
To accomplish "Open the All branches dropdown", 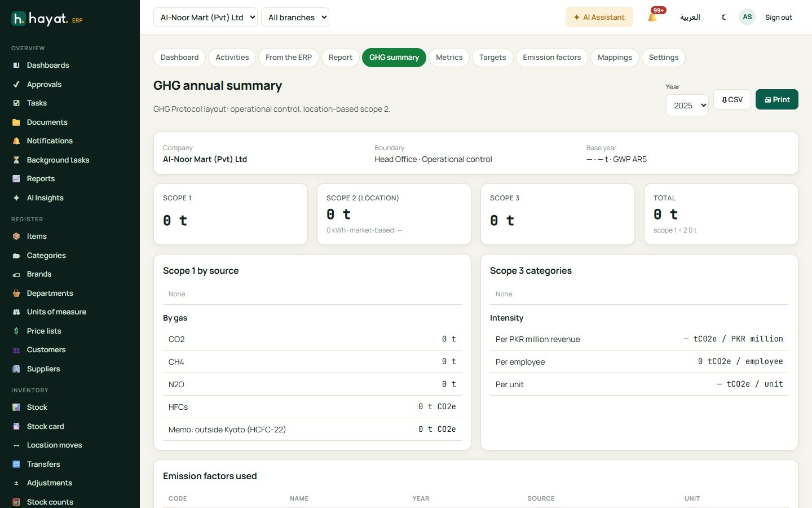I will click(295, 17).
